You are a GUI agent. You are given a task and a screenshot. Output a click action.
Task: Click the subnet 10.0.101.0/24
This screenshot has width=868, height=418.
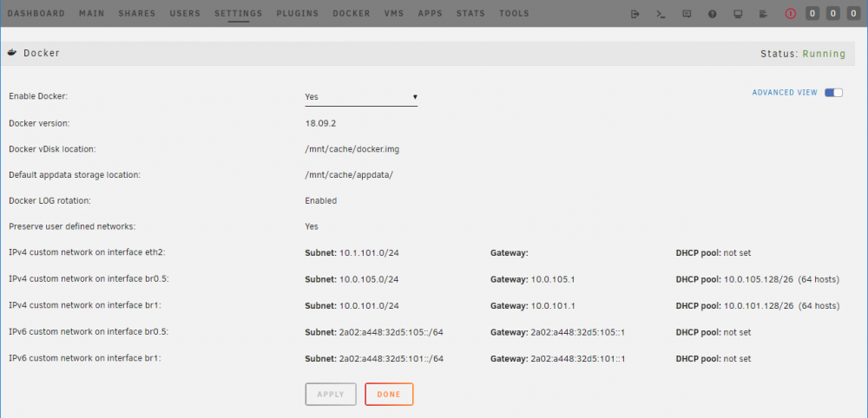click(369, 306)
